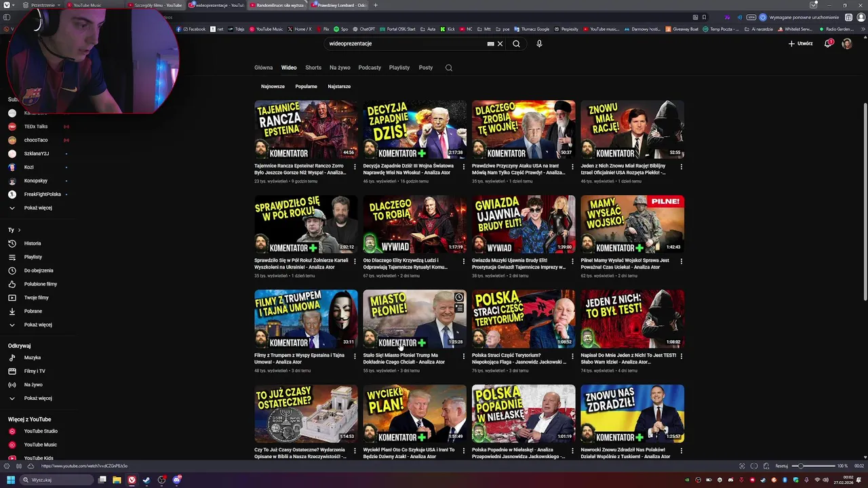
Task: Open options for Jeden z Nich Znowu Miał Rację
Action: coord(682,166)
